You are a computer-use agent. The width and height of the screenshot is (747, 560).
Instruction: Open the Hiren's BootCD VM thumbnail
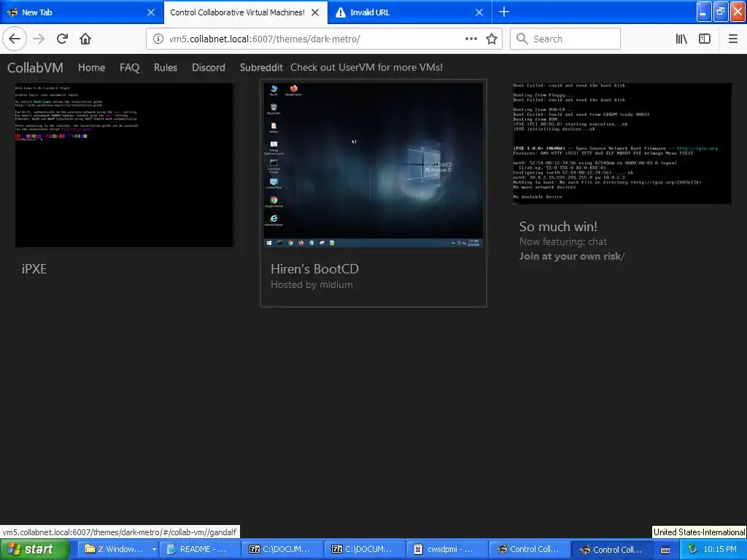[x=373, y=165]
